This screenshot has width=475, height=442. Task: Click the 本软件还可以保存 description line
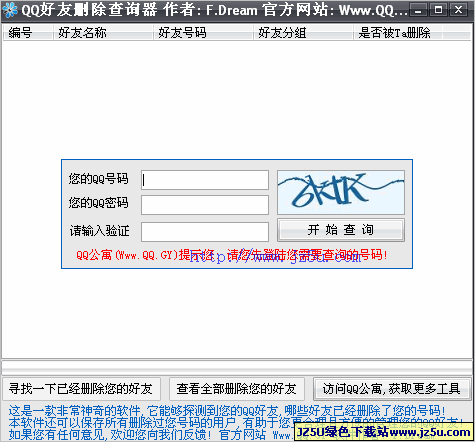(235, 423)
